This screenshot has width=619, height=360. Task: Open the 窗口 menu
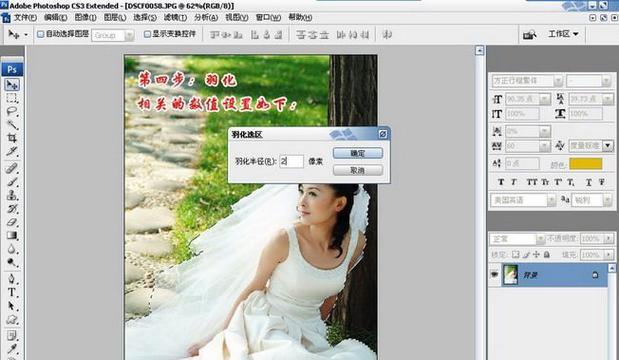tap(268, 17)
